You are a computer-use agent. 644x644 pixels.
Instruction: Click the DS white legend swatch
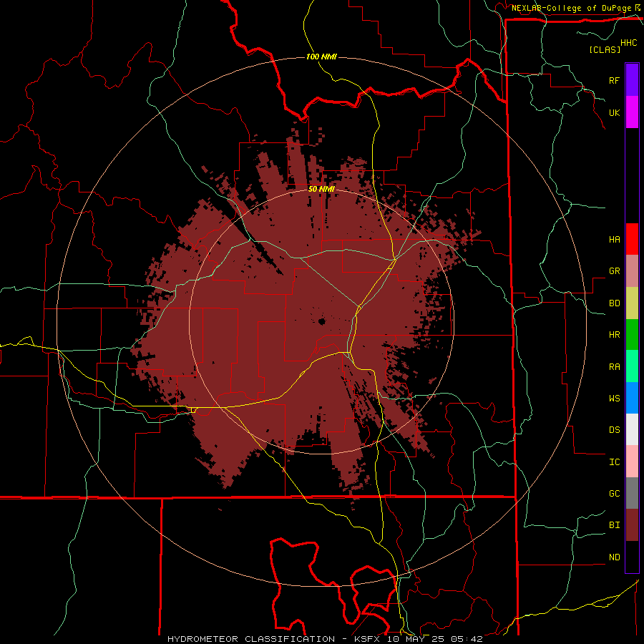coord(632,429)
